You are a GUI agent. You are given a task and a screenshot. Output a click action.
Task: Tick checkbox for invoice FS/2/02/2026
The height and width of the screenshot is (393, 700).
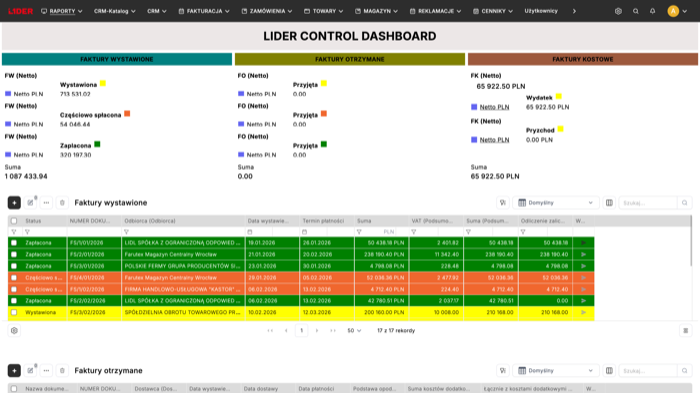pyautogui.click(x=14, y=301)
